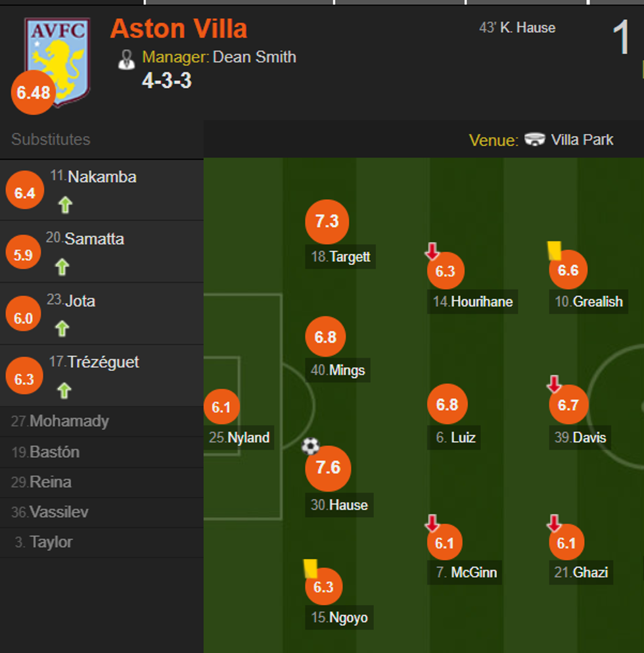Click Hourihane's red substitution arrow

(432, 251)
